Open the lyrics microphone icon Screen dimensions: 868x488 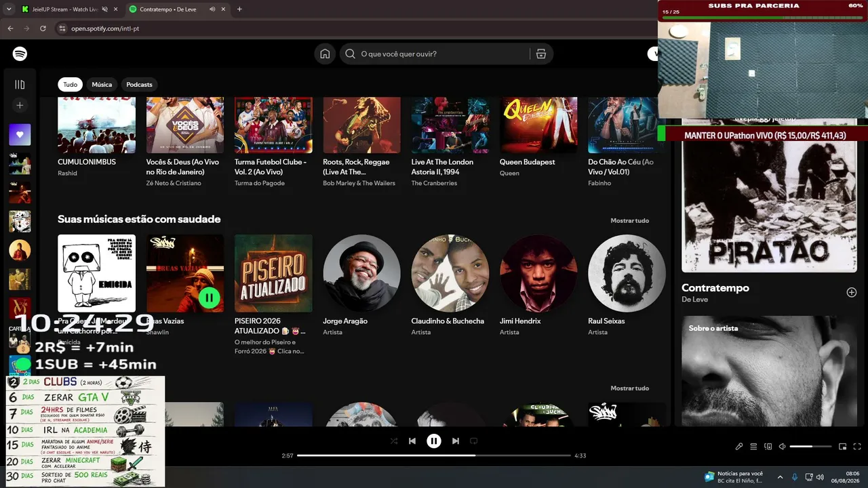739,447
